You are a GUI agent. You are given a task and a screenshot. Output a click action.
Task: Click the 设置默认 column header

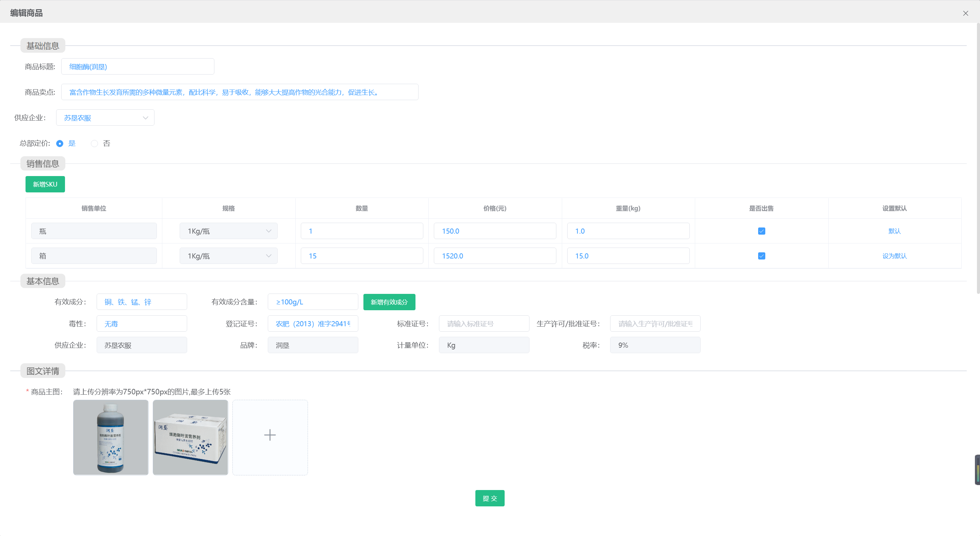894,208
